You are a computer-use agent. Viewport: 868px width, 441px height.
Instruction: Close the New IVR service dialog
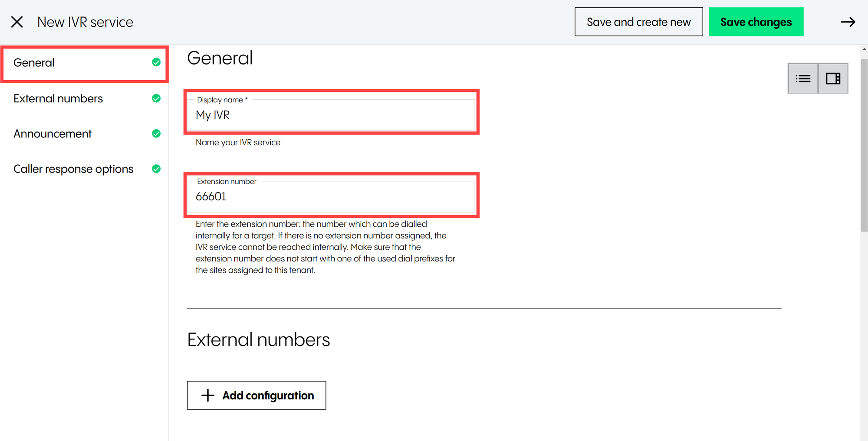[17, 22]
